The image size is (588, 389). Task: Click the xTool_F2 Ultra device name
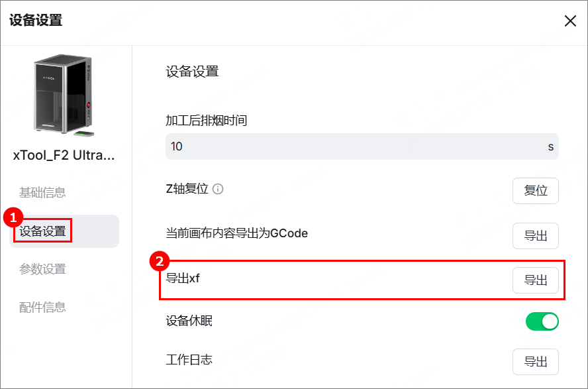click(64, 155)
